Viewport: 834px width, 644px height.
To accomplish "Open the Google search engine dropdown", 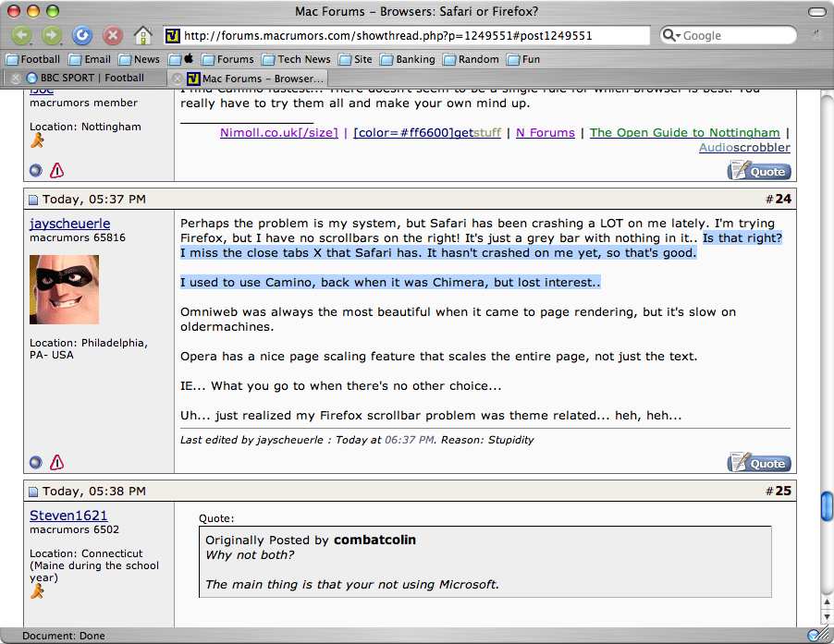I will (x=671, y=36).
